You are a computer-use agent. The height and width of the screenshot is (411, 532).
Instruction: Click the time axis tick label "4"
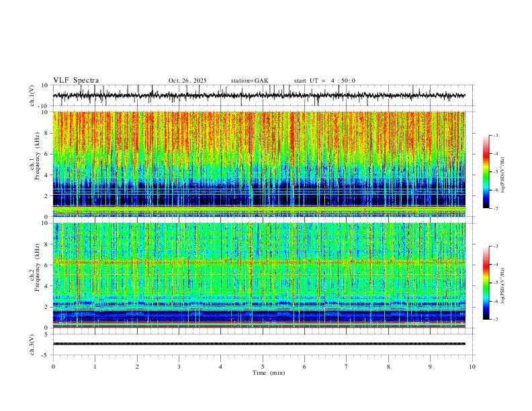(221, 367)
